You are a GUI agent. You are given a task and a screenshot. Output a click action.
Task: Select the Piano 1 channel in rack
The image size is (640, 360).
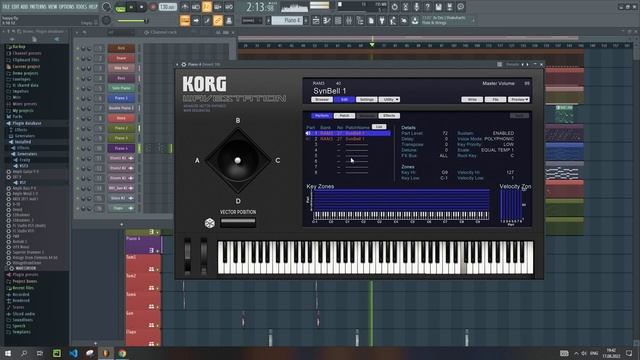click(x=121, y=98)
